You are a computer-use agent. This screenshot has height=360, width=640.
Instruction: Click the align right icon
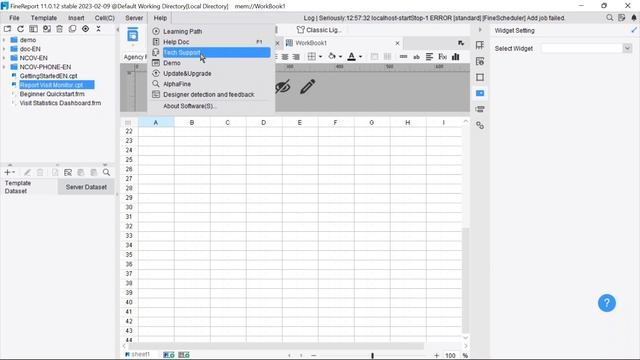296,57
